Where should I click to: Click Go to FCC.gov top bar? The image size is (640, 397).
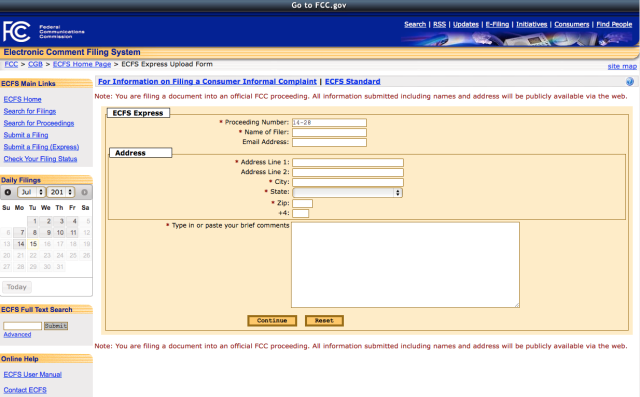coord(319,5)
